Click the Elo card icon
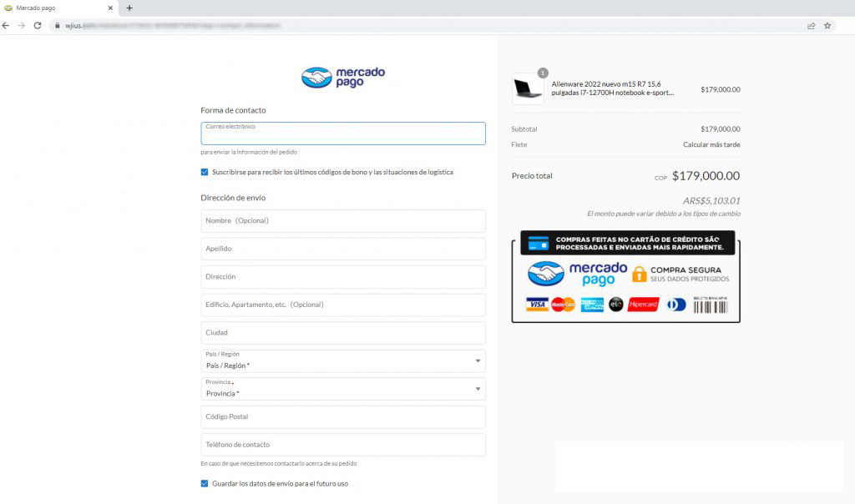The image size is (855, 504). pyautogui.click(x=616, y=304)
